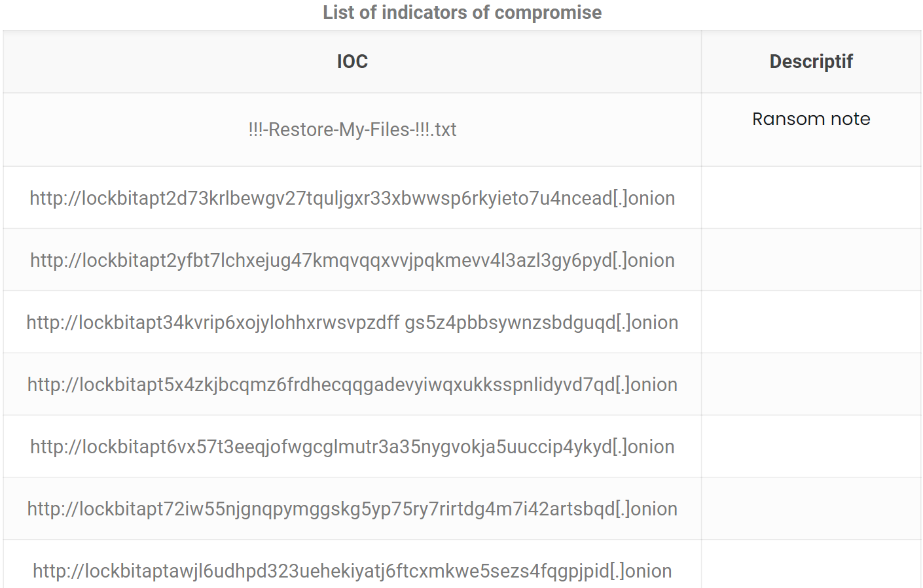Click empty Descriptif cell beside lockbitapt2d73 row
The width and height of the screenshot is (923, 588).
point(811,198)
